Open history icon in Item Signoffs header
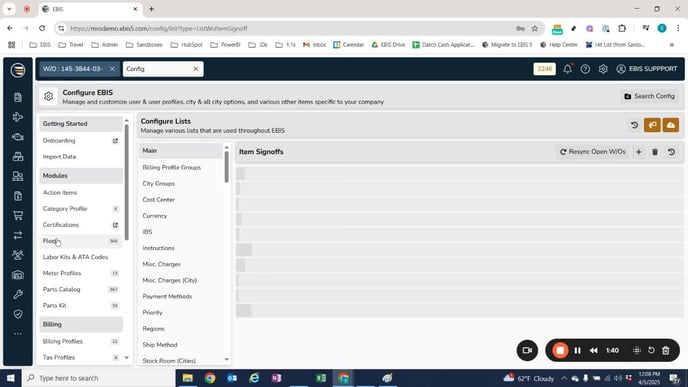Screen dimensions: 688x387 (x=671, y=152)
